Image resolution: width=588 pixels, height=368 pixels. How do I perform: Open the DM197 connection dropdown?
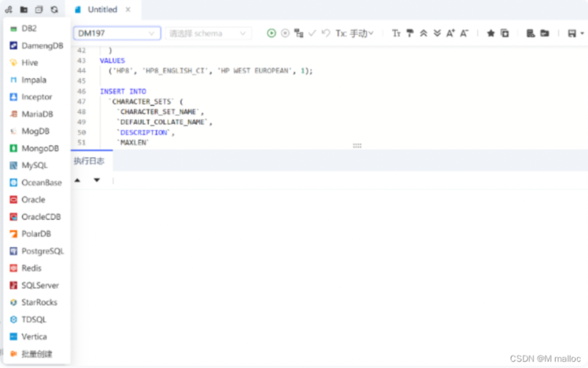coord(117,33)
